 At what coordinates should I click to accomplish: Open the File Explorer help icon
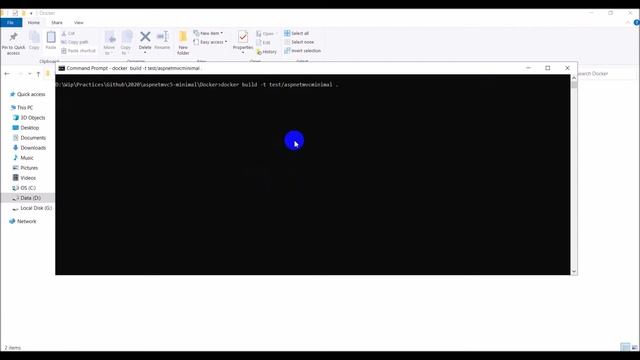click(636, 23)
